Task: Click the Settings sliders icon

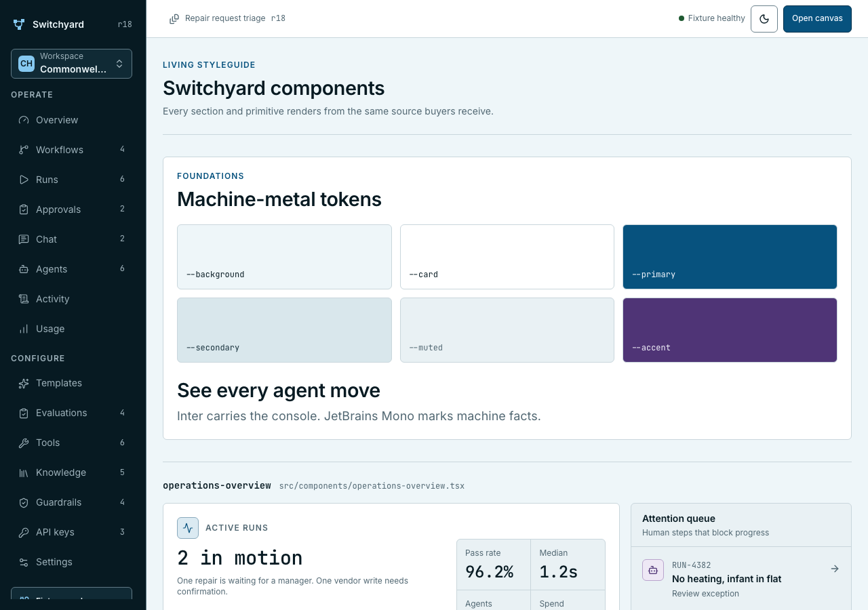Action: pos(24,562)
